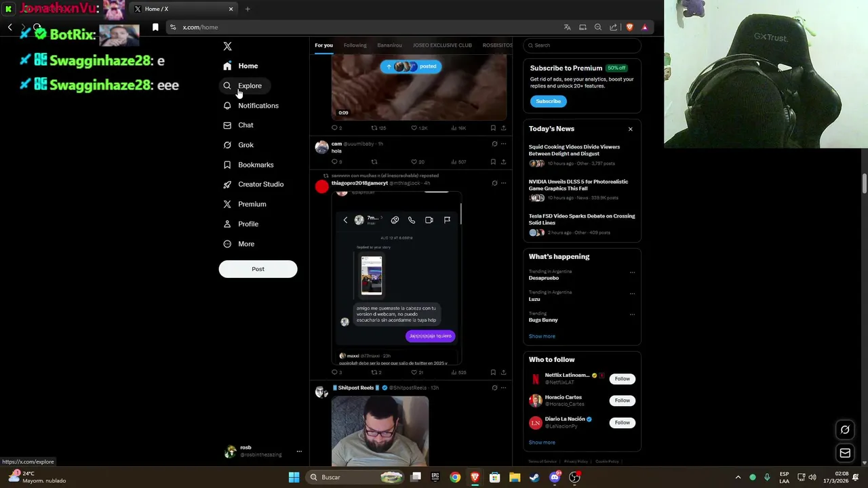Open Grok in the sidebar
This screenshot has height=488, width=868.
(238, 145)
